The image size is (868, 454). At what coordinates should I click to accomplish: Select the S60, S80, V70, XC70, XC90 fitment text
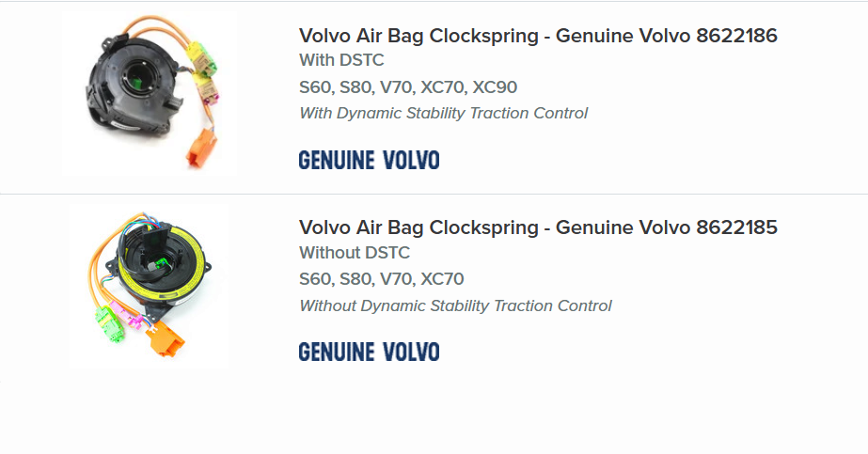click(x=408, y=87)
